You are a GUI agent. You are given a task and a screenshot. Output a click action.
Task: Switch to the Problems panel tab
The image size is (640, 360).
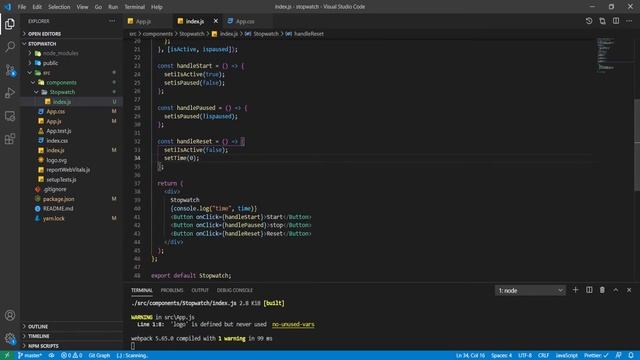pyautogui.click(x=172, y=290)
